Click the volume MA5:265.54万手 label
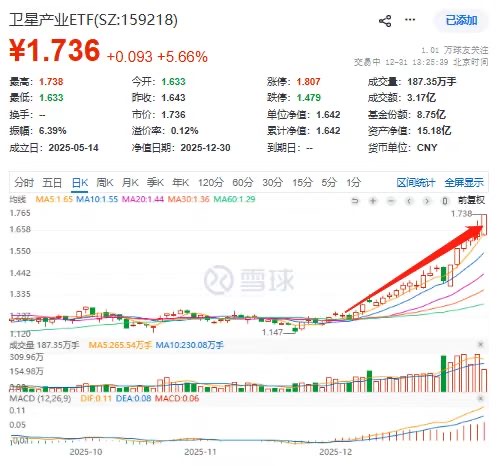Screen dimensions: 500x466 [x=120, y=345]
